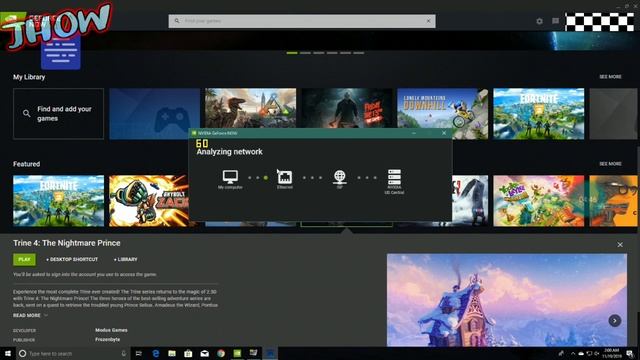
Task: Close the Analyzing network dialog
Action: point(444,133)
